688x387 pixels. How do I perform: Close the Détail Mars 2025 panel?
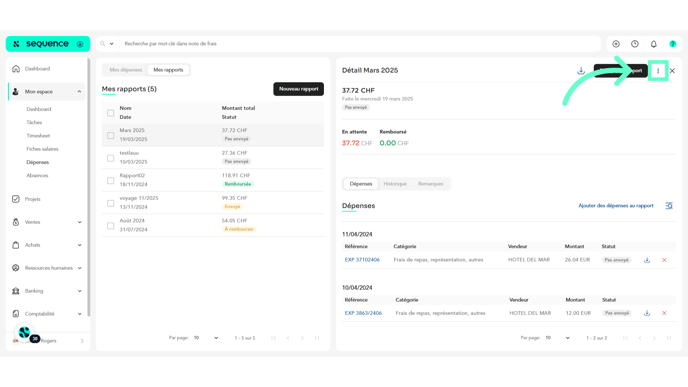(x=672, y=71)
